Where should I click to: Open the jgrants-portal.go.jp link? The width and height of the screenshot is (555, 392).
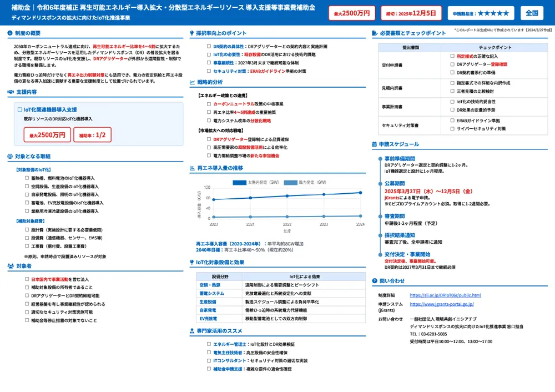tap(442, 304)
